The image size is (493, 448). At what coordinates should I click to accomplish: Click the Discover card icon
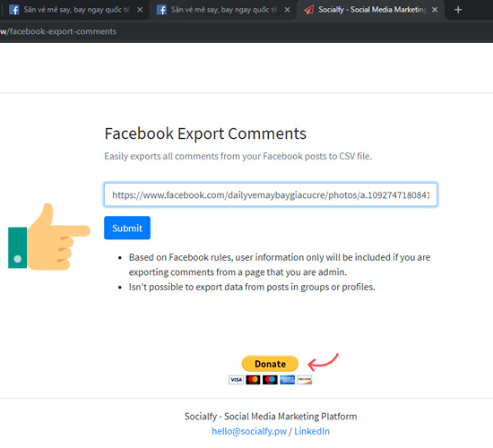(305, 380)
